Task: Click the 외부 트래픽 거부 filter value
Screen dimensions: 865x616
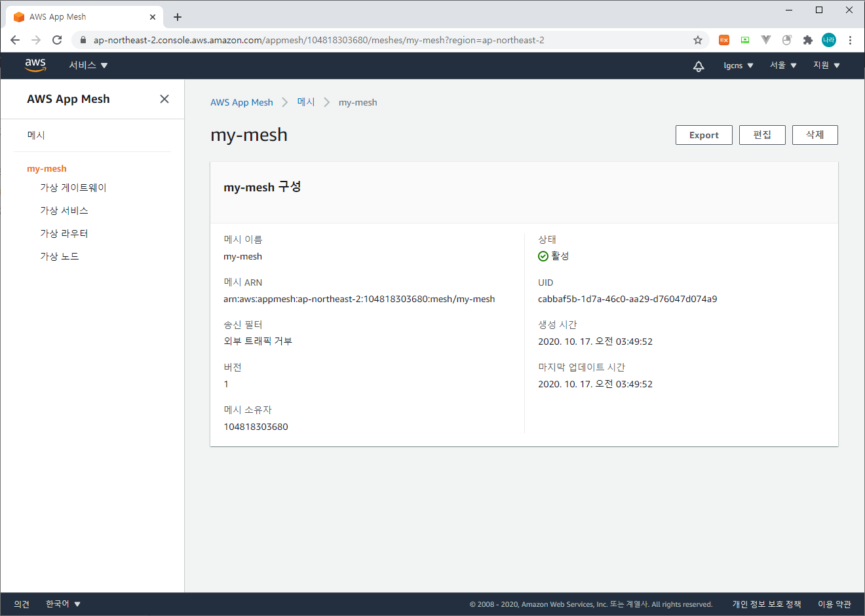Action: [258, 341]
